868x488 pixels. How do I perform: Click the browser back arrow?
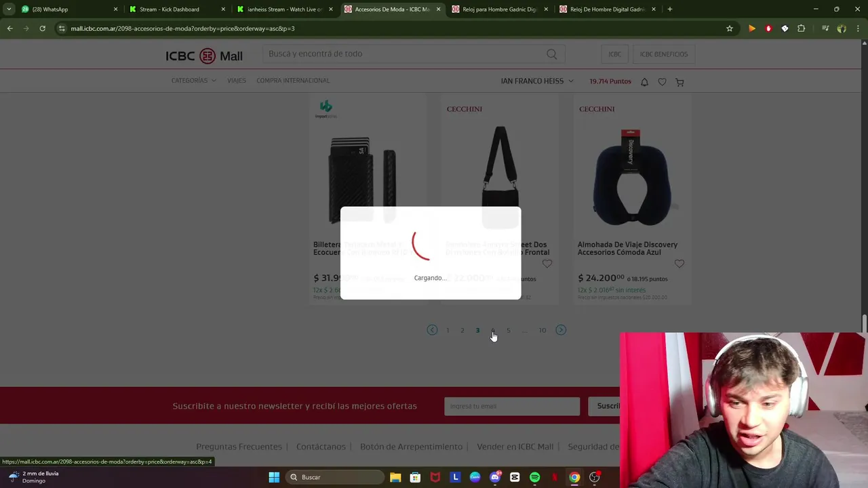(x=9, y=28)
